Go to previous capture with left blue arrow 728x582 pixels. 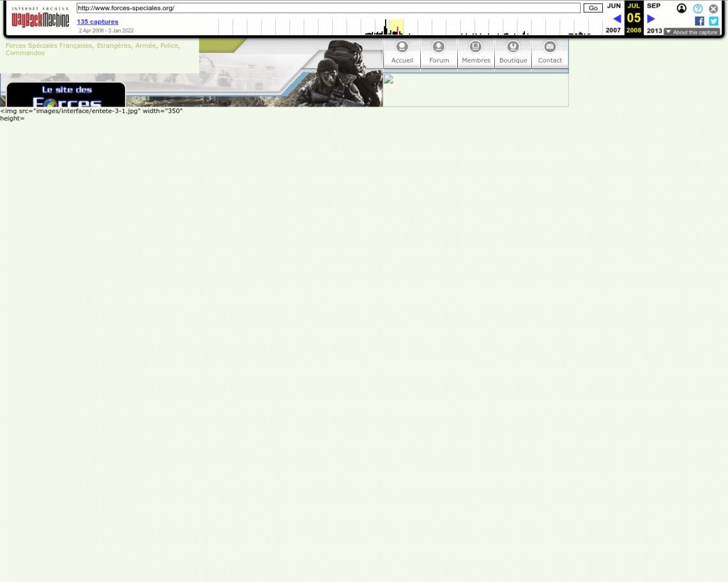coord(617,19)
